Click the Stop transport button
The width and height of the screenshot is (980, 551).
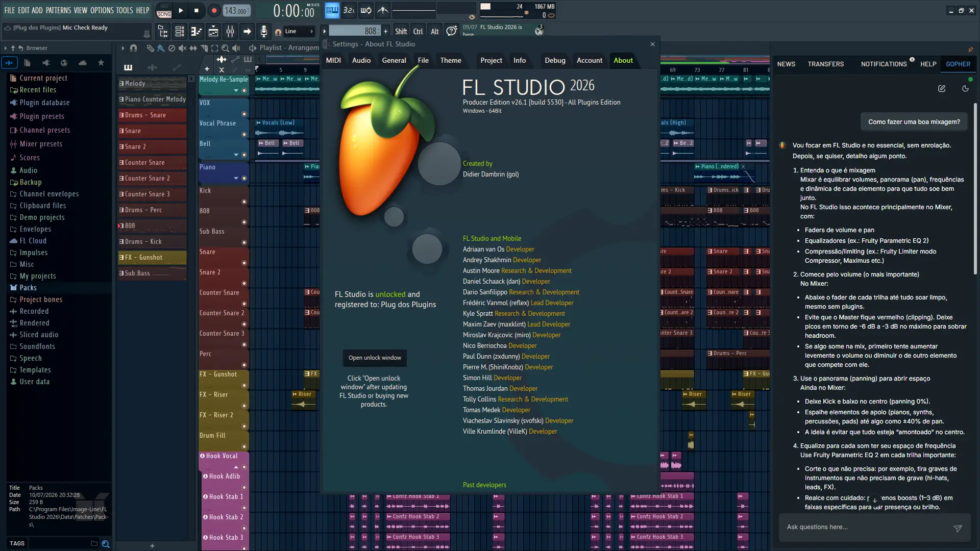click(x=197, y=10)
